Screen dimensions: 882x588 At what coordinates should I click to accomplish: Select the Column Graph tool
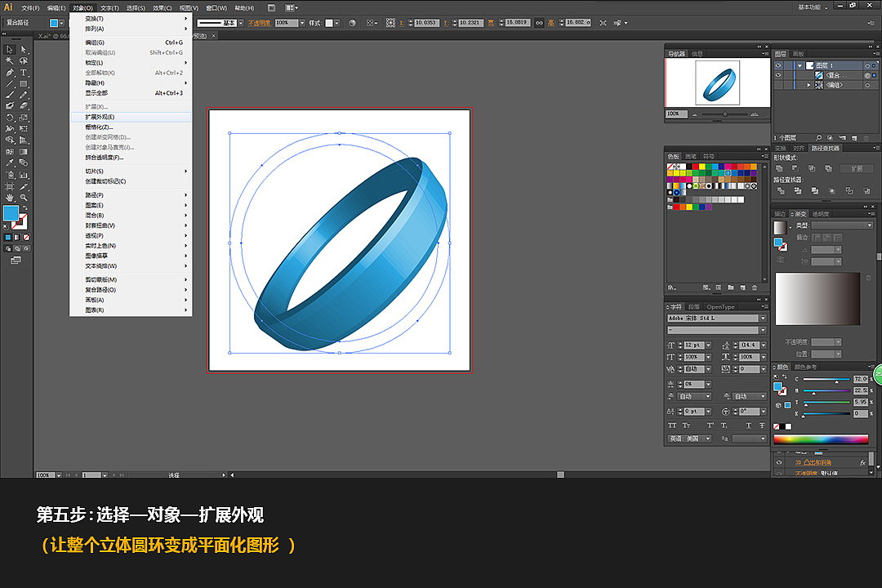tap(24, 175)
